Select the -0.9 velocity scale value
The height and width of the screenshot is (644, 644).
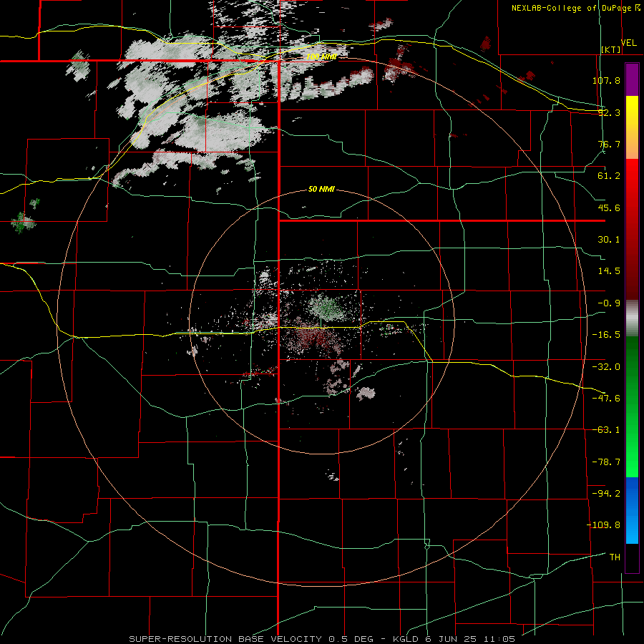609,303
